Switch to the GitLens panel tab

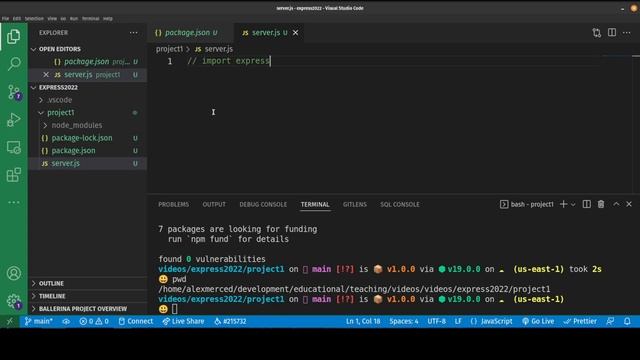354,204
